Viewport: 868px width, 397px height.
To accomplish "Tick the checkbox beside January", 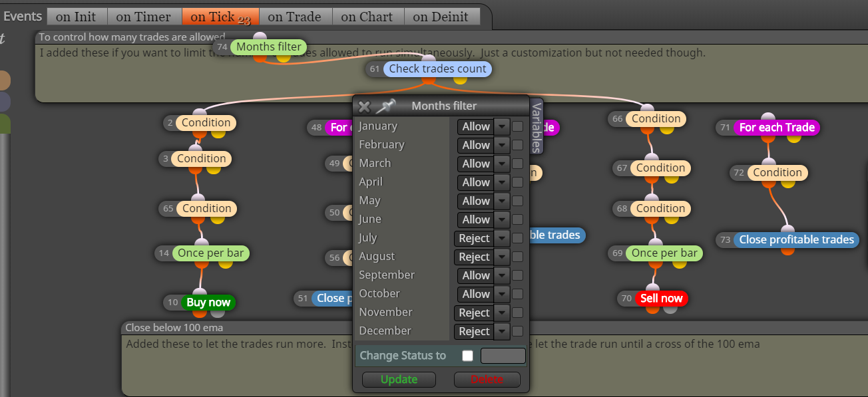I will point(517,126).
